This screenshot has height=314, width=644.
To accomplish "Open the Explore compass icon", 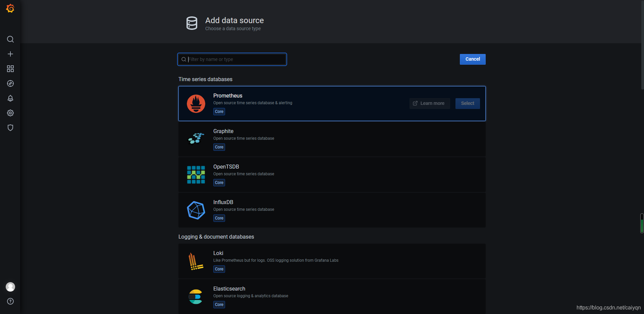I will click(10, 83).
